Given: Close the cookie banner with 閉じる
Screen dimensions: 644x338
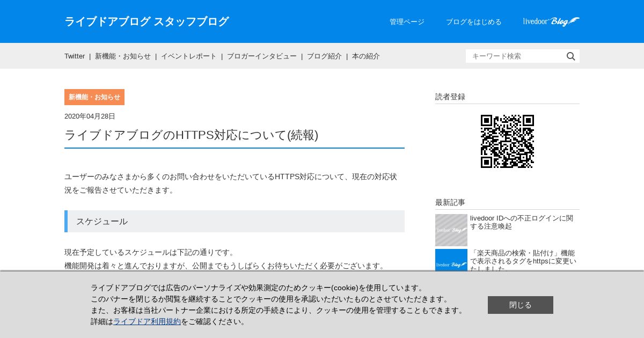Looking at the screenshot, I should (521, 305).
